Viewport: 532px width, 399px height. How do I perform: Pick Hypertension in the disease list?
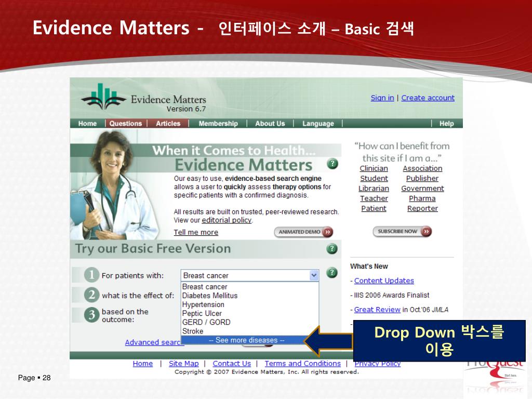pyautogui.click(x=250, y=304)
